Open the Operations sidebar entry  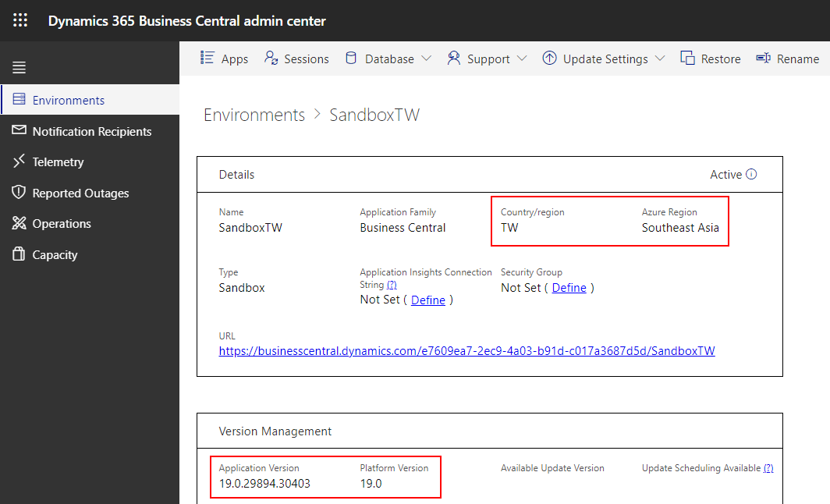(x=62, y=223)
